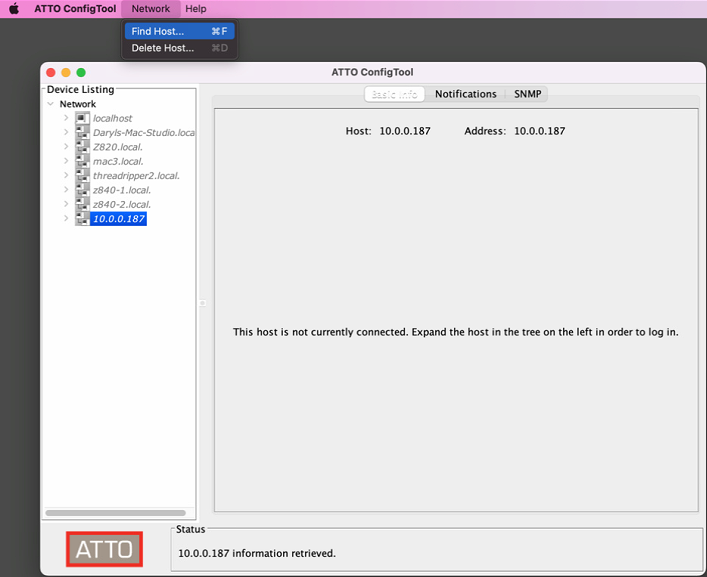The height and width of the screenshot is (577, 707).
Task: Close the Network menu in the menu bar
Action: click(151, 9)
